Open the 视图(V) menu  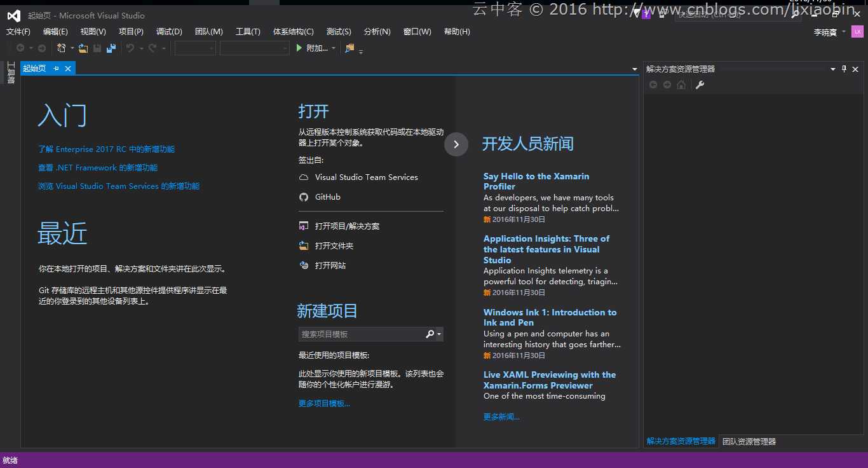(x=93, y=32)
